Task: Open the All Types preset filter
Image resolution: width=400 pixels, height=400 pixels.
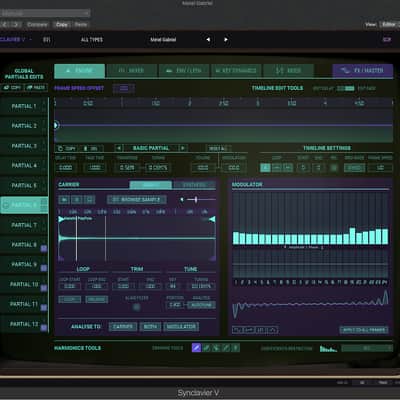Action: point(92,39)
